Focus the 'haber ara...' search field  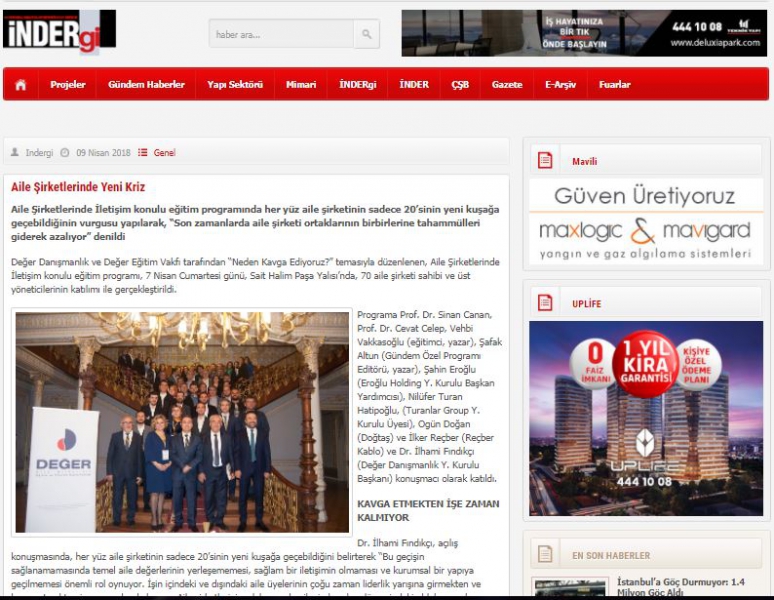tap(281, 34)
